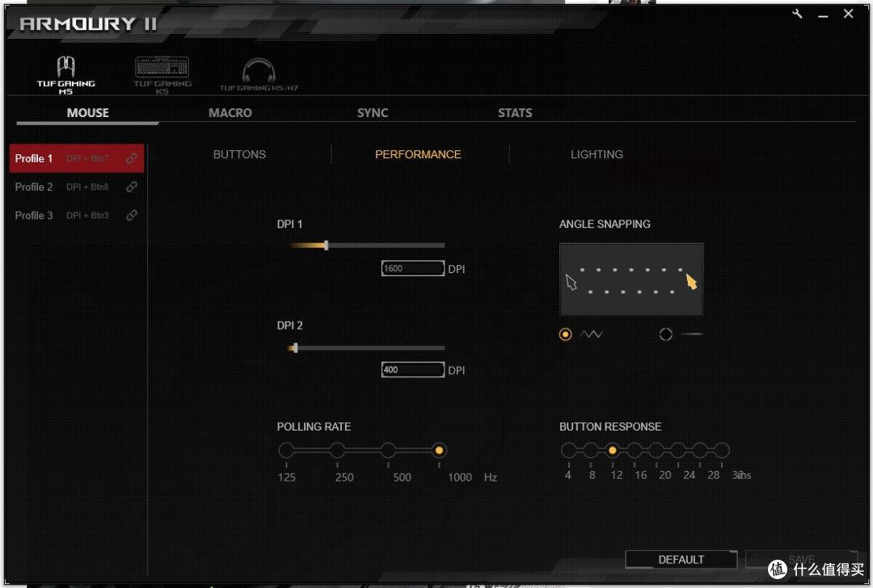Click the SAVE button
The width and height of the screenshot is (873, 588).
click(801, 560)
